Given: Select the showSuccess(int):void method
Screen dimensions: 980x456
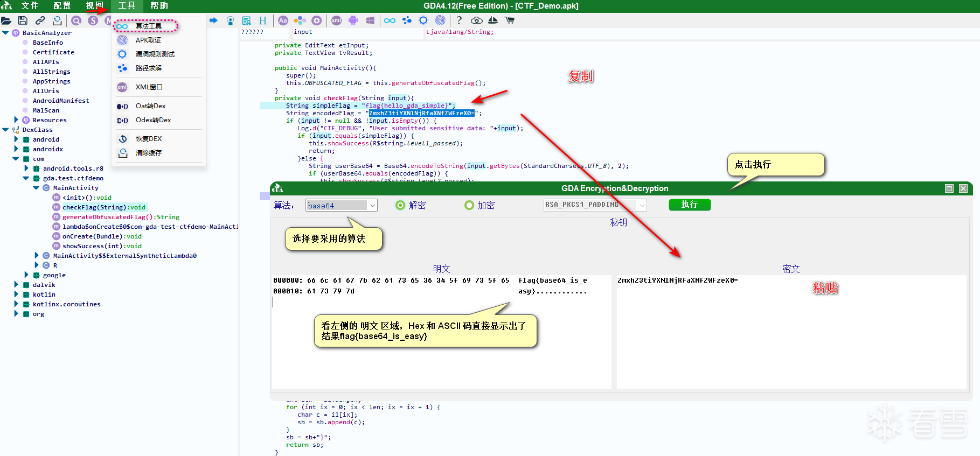Looking at the screenshot, I should click(102, 246).
